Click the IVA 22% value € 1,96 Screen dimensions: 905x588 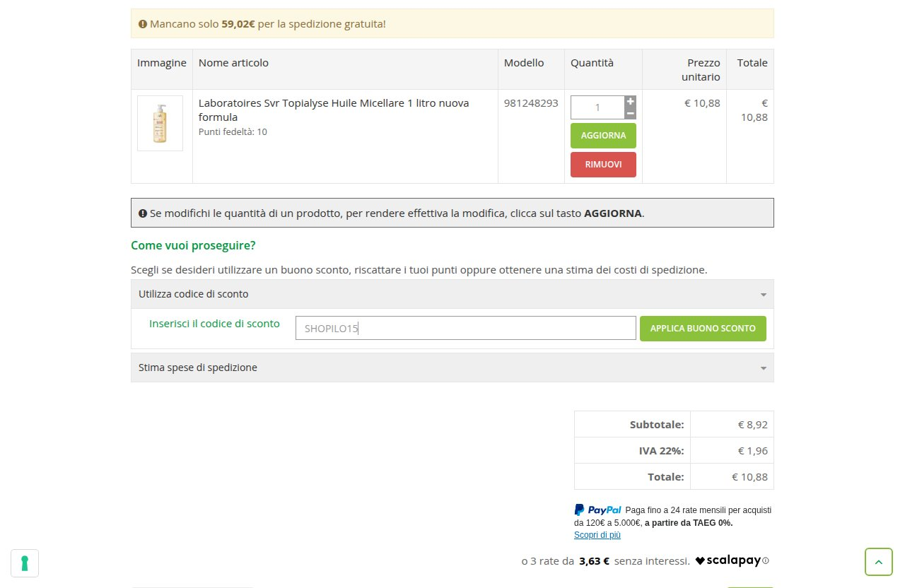[x=753, y=451]
